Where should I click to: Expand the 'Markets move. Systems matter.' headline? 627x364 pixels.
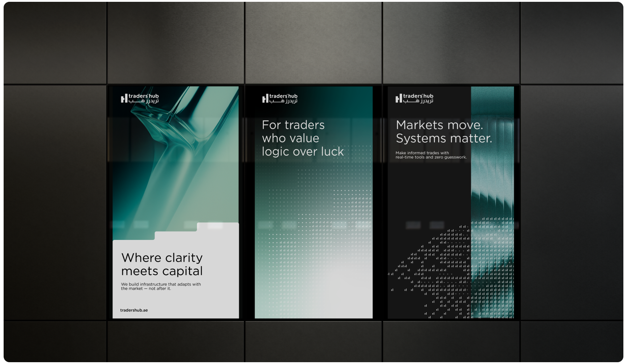[x=443, y=131]
